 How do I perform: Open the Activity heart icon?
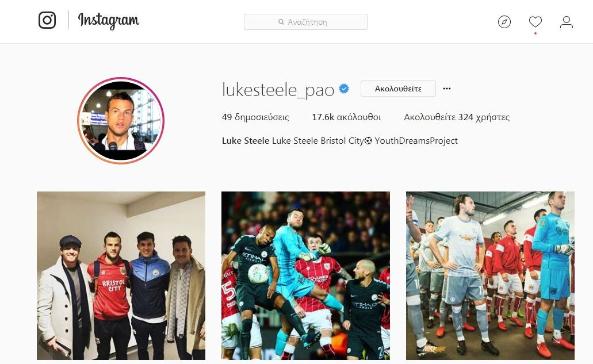(x=535, y=22)
